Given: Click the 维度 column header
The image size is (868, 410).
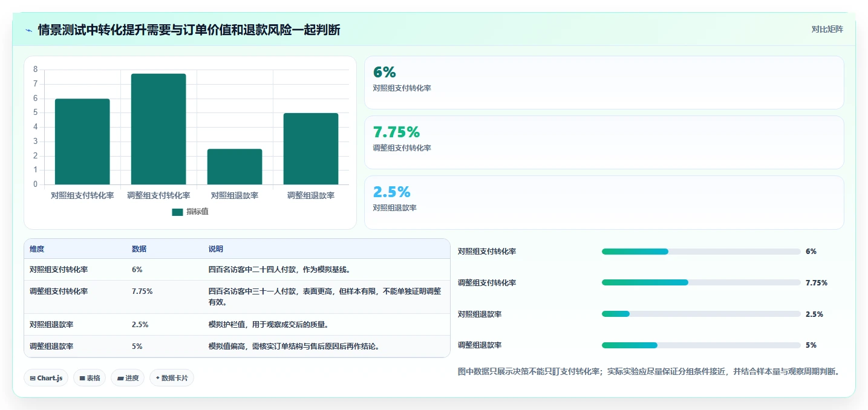Looking at the screenshot, I should point(37,249).
